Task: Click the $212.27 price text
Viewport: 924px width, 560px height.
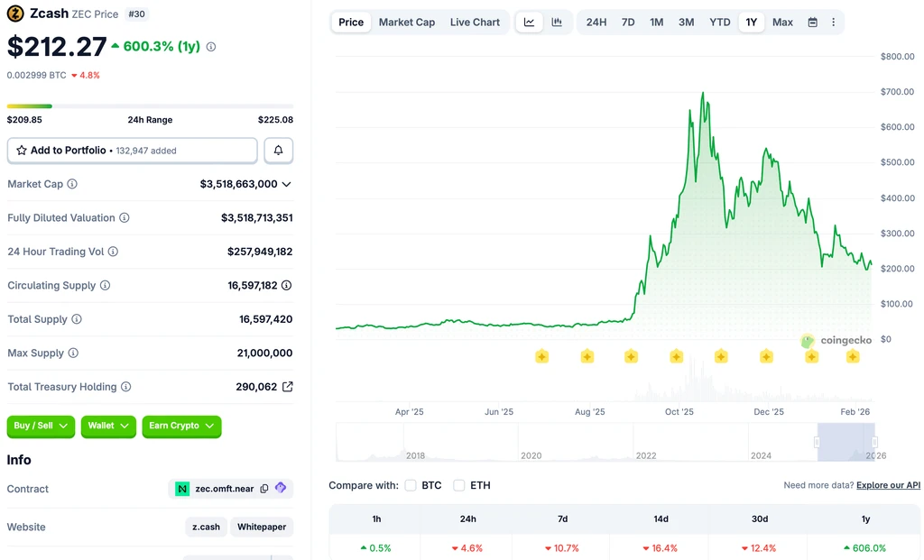Action: (57, 47)
